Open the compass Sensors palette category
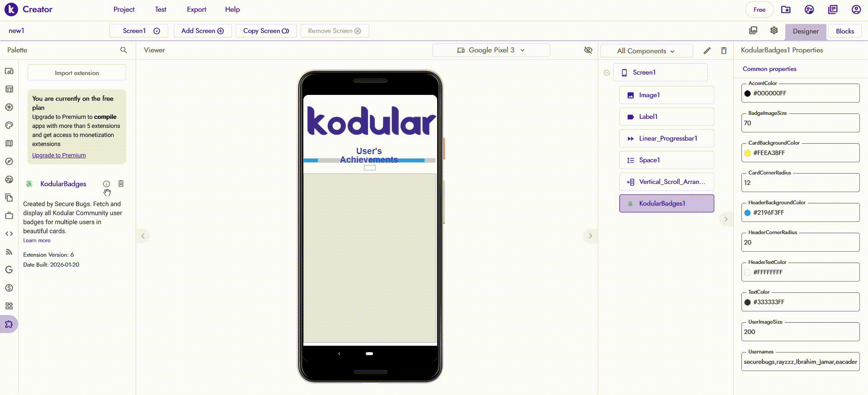 coord(9,161)
